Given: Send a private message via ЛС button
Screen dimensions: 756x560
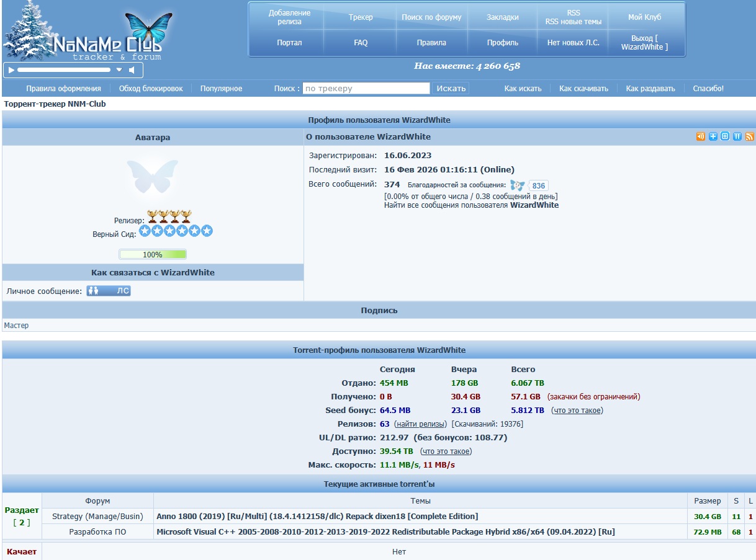Looking at the screenshot, I should 109,291.
